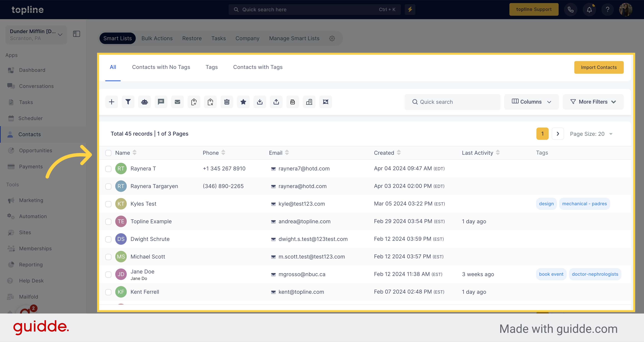
Task: Click the star/favorite icon in toolbar
Action: [243, 102]
